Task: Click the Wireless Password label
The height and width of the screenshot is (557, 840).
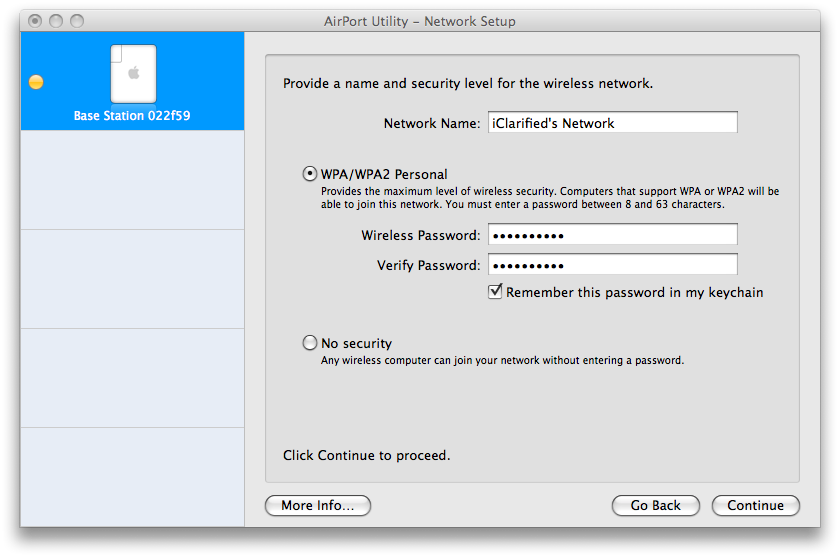Action: [x=420, y=235]
